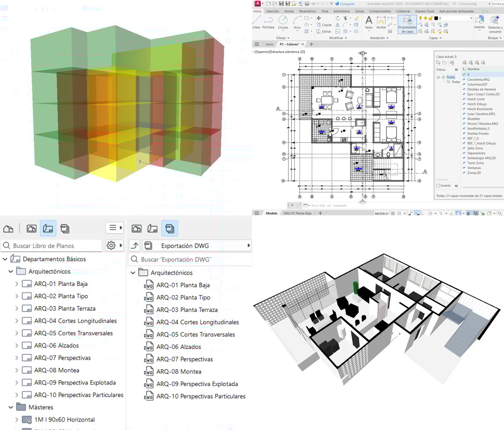The width and height of the screenshot is (504, 430).
Task: Select the Texto annotation tool
Action: (x=369, y=23)
